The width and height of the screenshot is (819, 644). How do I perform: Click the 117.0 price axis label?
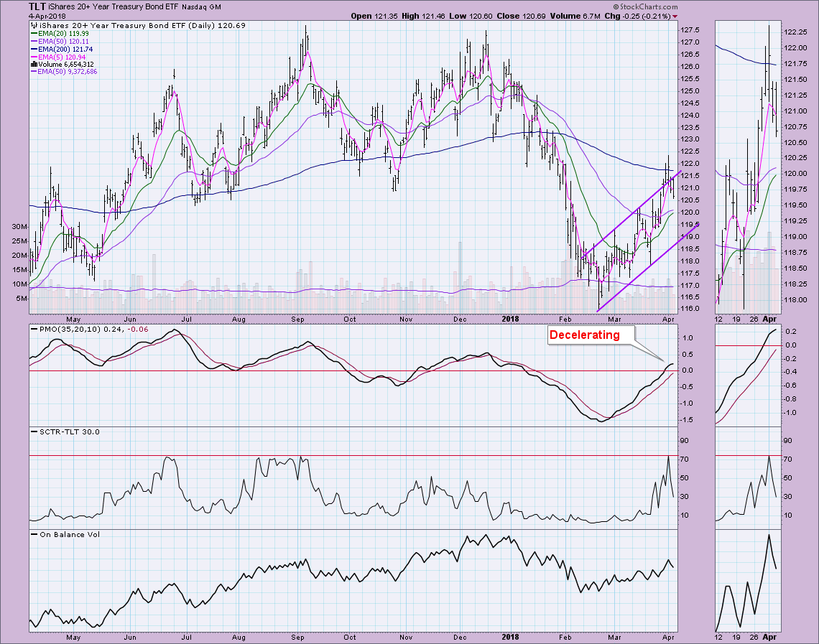click(x=690, y=286)
